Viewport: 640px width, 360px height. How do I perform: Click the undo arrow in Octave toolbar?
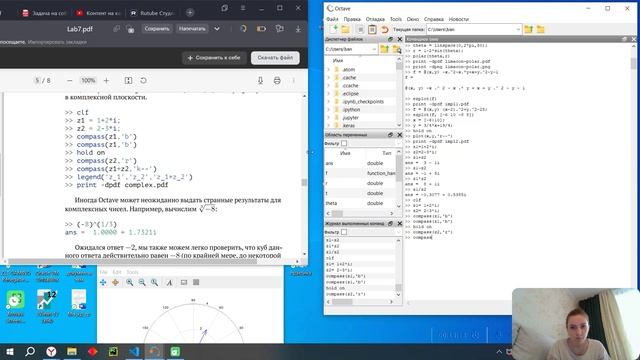click(384, 29)
